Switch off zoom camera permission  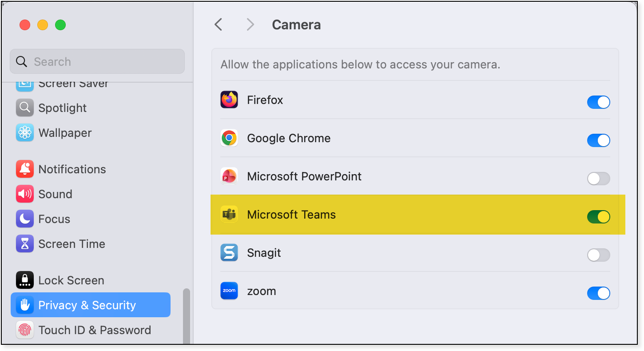tap(598, 293)
